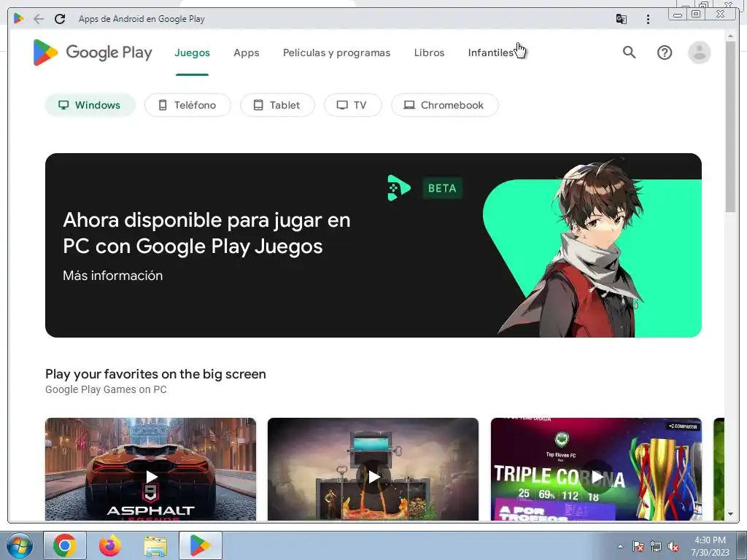The height and width of the screenshot is (560, 747).
Task: Click the page title Apps de Android en Google Play
Action: pyautogui.click(x=142, y=19)
